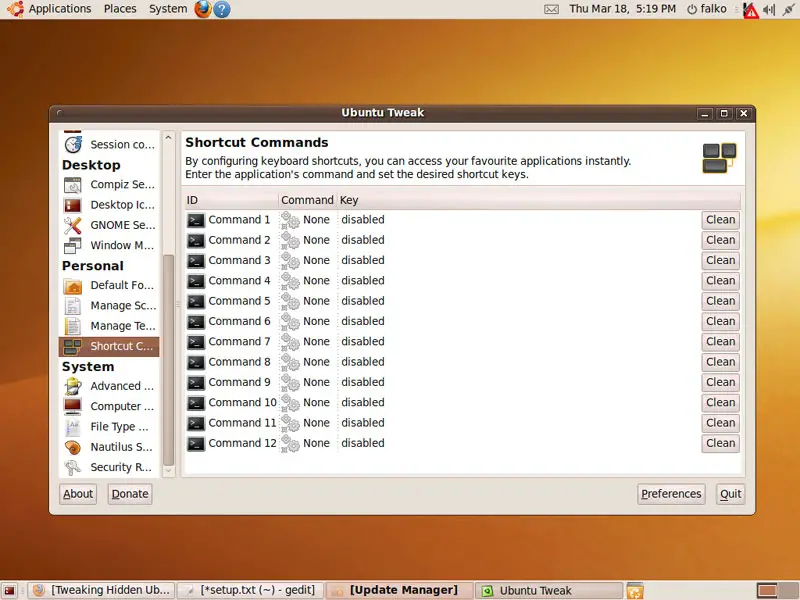The image size is (800, 600).
Task: Click 'disabled' key cell for Command 11
Action: pos(363,423)
